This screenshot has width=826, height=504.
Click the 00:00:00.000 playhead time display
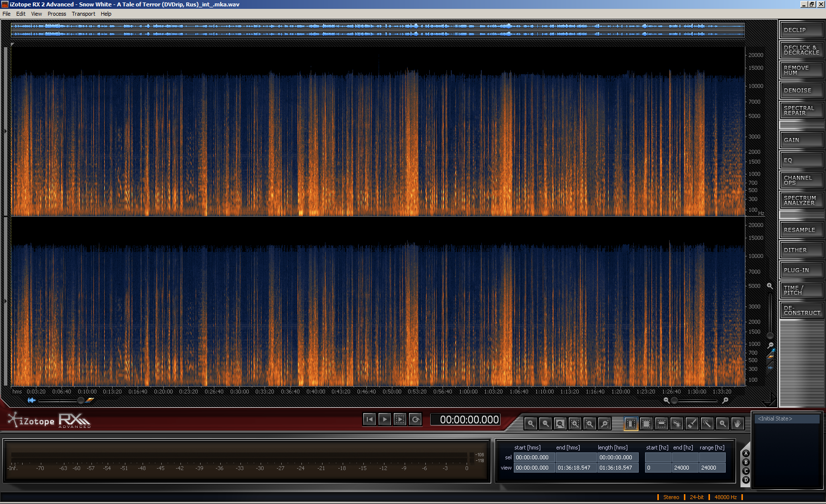click(x=466, y=420)
